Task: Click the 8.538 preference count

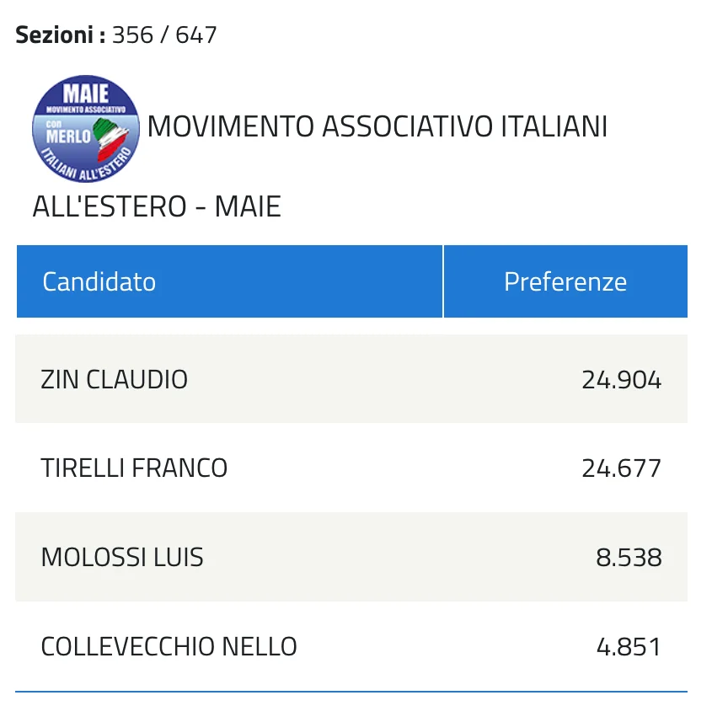Action: click(x=629, y=558)
